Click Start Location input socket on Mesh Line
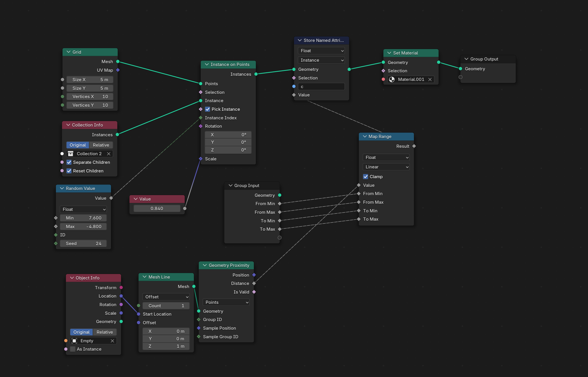588x377 pixels. pos(139,314)
